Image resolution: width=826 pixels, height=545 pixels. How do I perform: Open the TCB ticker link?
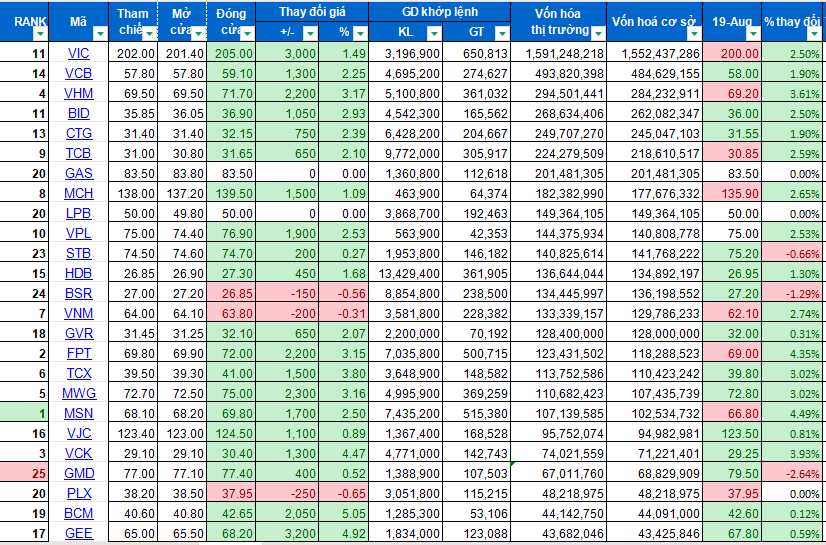coord(78,154)
